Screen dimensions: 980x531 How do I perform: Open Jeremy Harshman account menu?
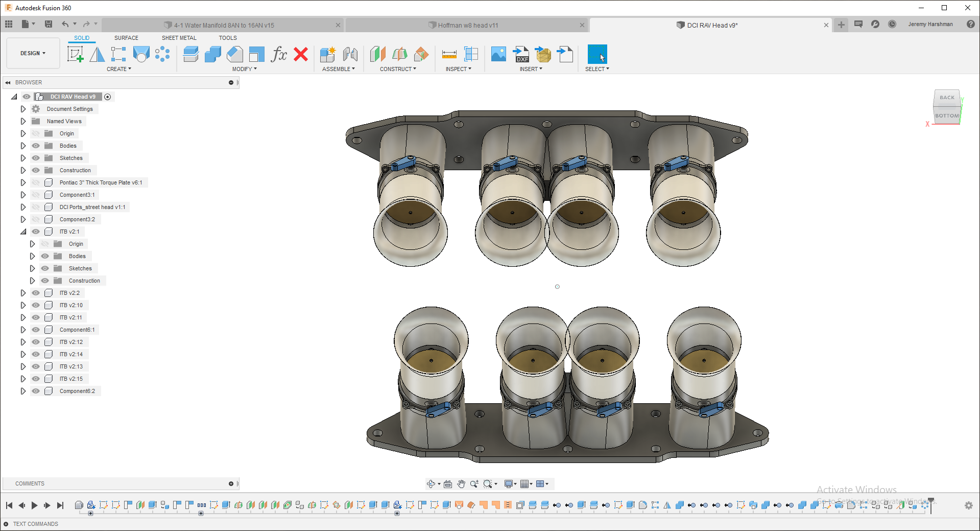pyautogui.click(x=930, y=24)
